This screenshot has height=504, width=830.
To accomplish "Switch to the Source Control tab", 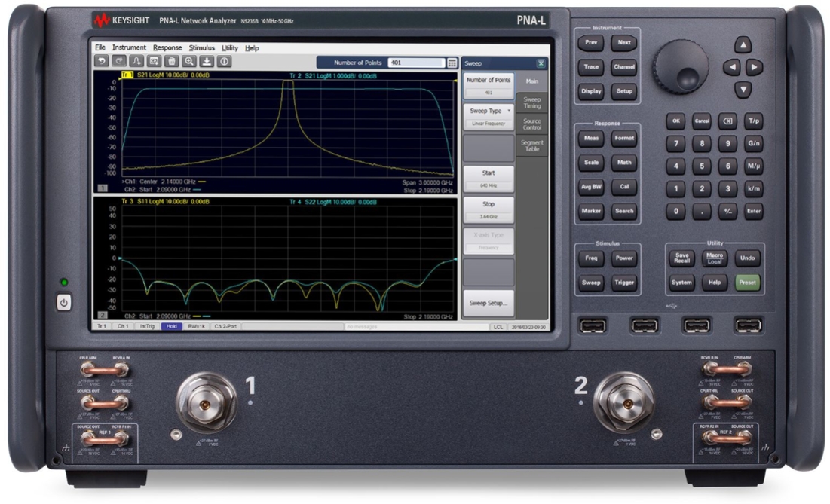I will [x=532, y=124].
